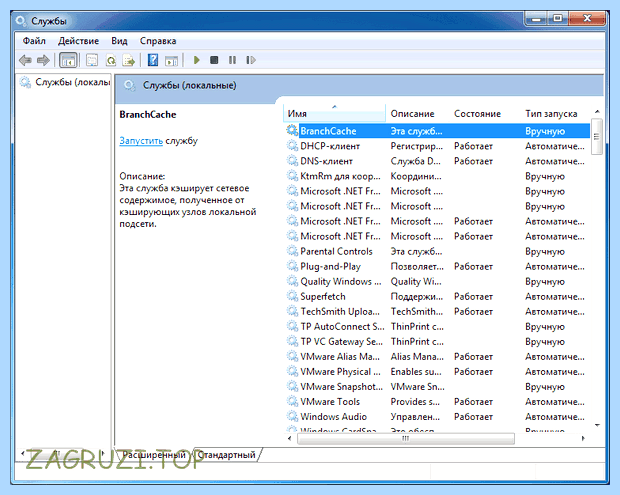Screen dimensions: 620x495
Task: Click the vertical scrollbar thumb
Action: pyautogui.click(x=597, y=137)
